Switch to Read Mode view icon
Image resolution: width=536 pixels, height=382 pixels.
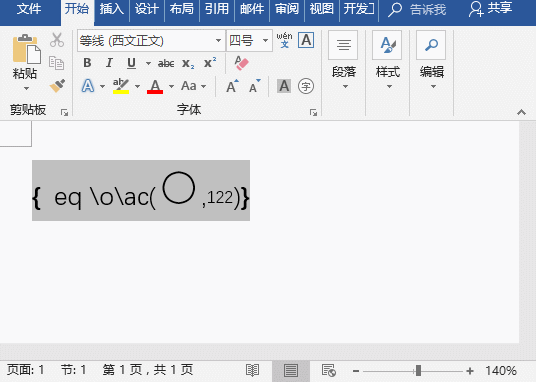coord(252,370)
